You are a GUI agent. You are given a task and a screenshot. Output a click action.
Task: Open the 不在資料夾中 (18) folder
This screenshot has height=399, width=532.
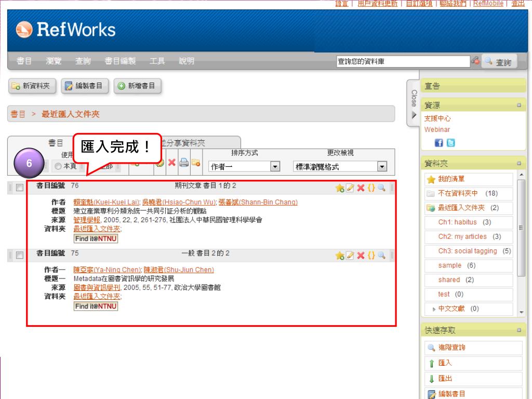point(468,193)
